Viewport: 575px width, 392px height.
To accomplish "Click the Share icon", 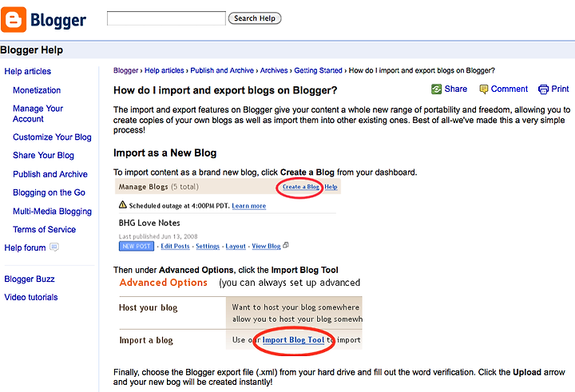I will pyautogui.click(x=436, y=89).
